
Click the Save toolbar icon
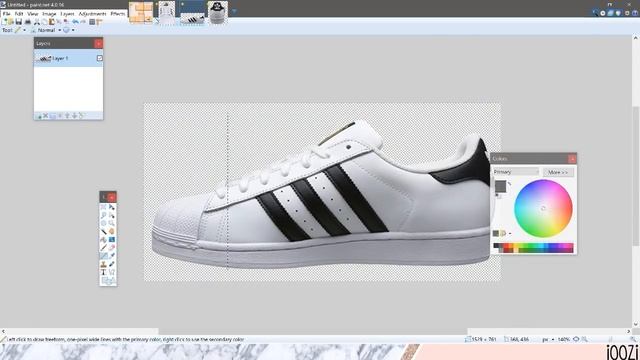[x=19, y=22]
